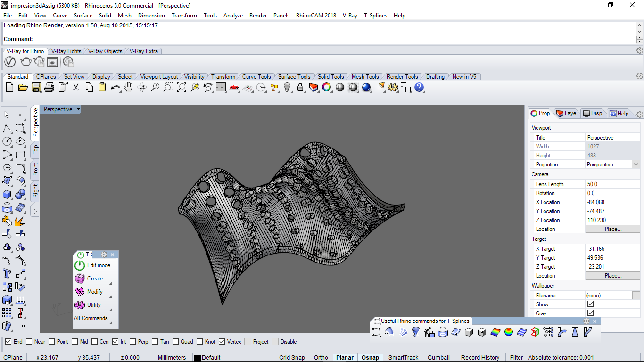Switch to the Top viewport tab
This screenshot has width=644, height=362.
pos(35,150)
